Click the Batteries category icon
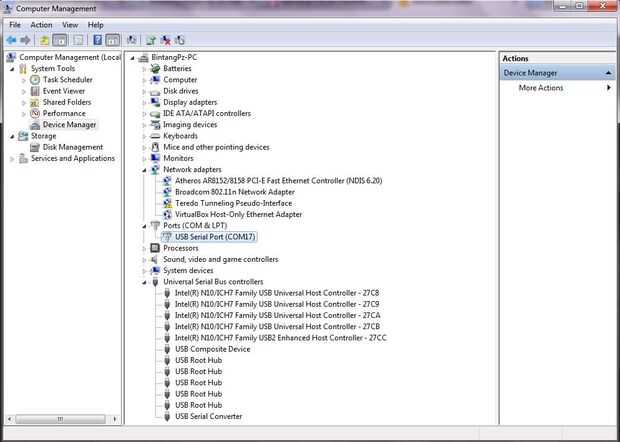The image size is (620, 442). pos(155,69)
